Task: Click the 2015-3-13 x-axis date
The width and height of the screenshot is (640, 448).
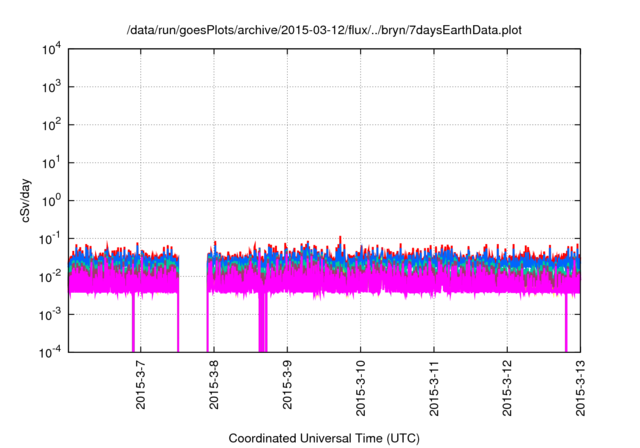Action: click(x=580, y=388)
